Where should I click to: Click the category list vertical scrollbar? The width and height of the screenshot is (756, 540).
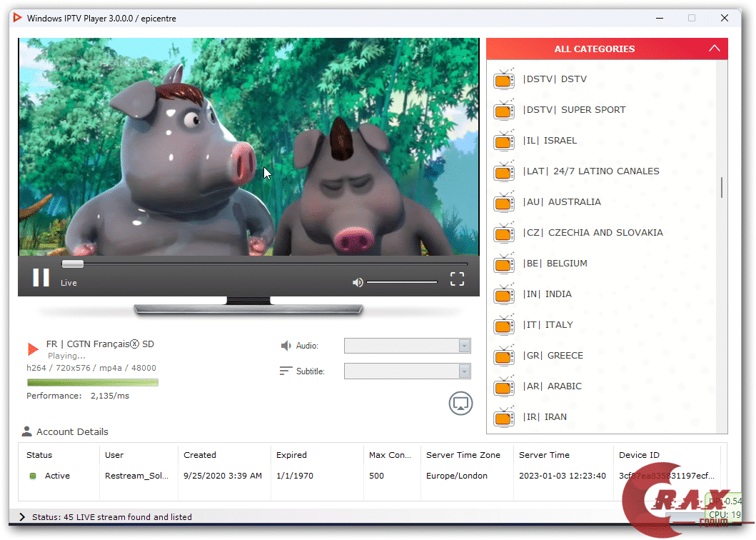coord(722,187)
